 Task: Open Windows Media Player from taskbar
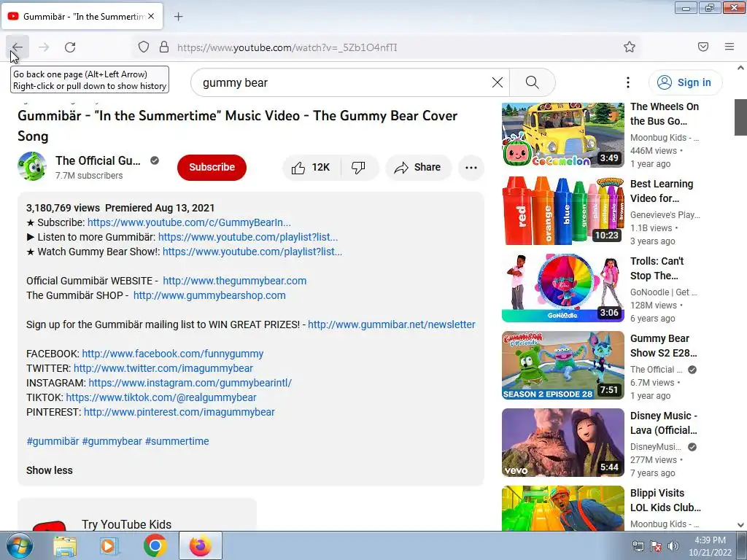(x=109, y=545)
